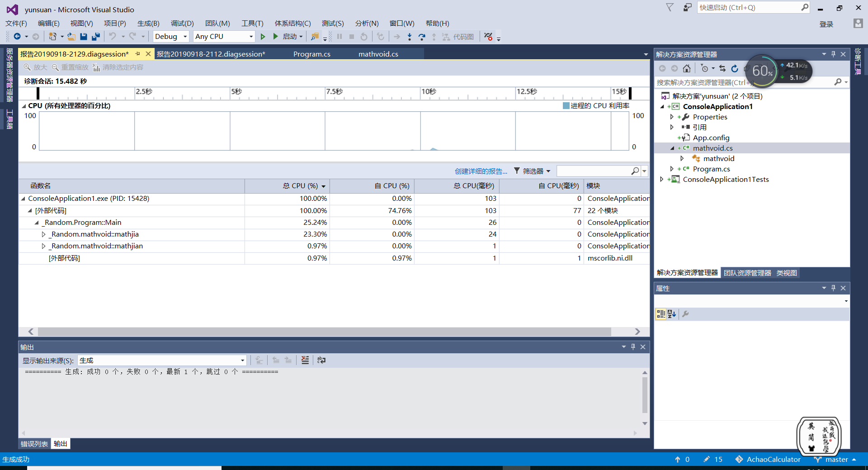This screenshot has width=868, height=470.
Task: Collapse the CPU graph section
Action: 24,106
